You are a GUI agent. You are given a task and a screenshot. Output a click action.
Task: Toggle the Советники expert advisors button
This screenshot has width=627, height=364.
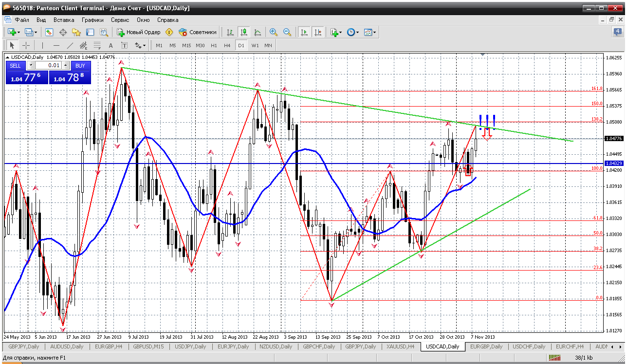point(198,32)
